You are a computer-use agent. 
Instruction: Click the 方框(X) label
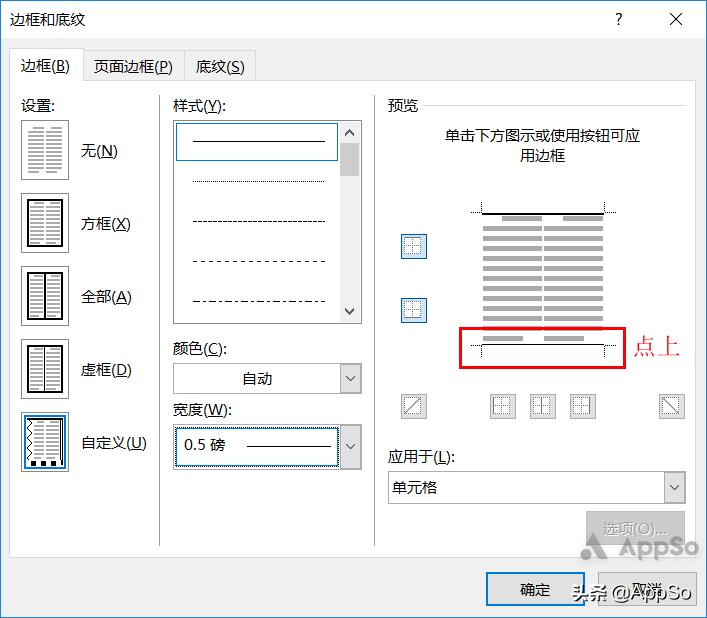pyautogui.click(x=106, y=224)
